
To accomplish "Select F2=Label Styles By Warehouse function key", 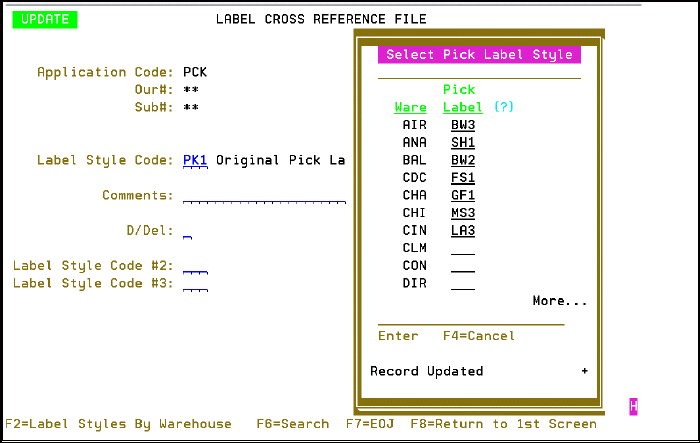I will [x=118, y=424].
